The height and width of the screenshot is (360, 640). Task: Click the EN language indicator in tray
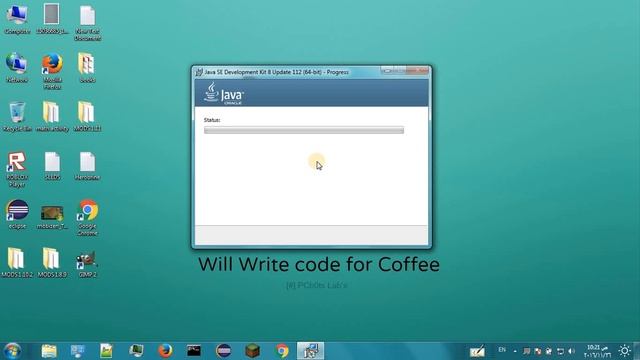(502, 350)
